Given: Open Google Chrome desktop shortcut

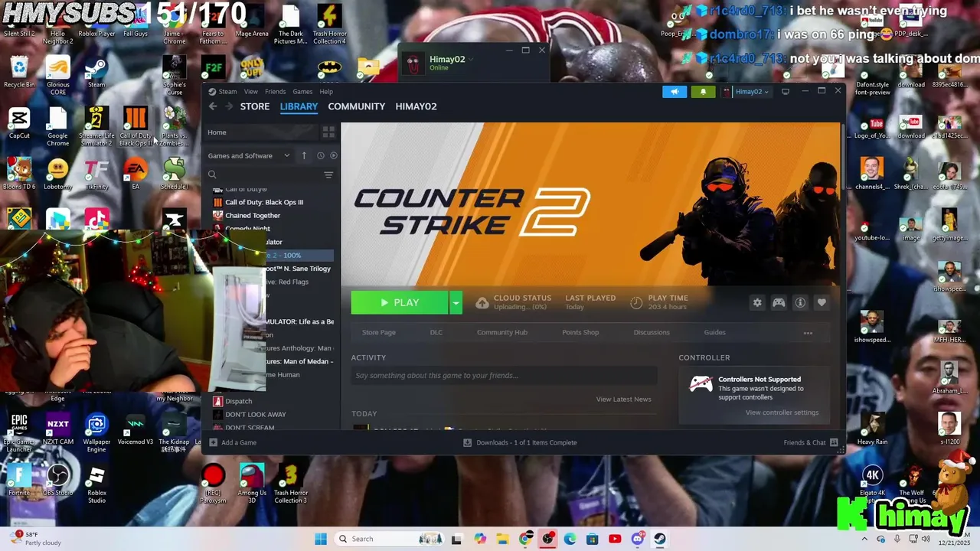Looking at the screenshot, I should point(57,127).
